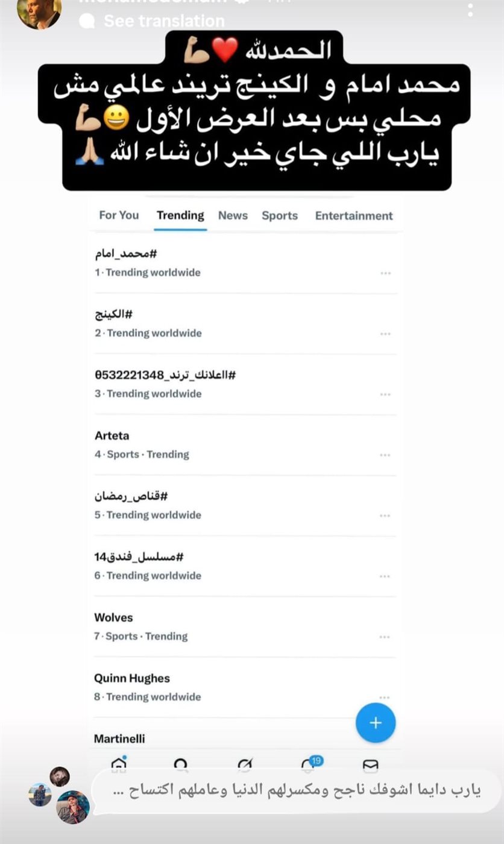Open the Arteta trending topic
Viewport: 504px width, 844px height.
click(x=112, y=436)
